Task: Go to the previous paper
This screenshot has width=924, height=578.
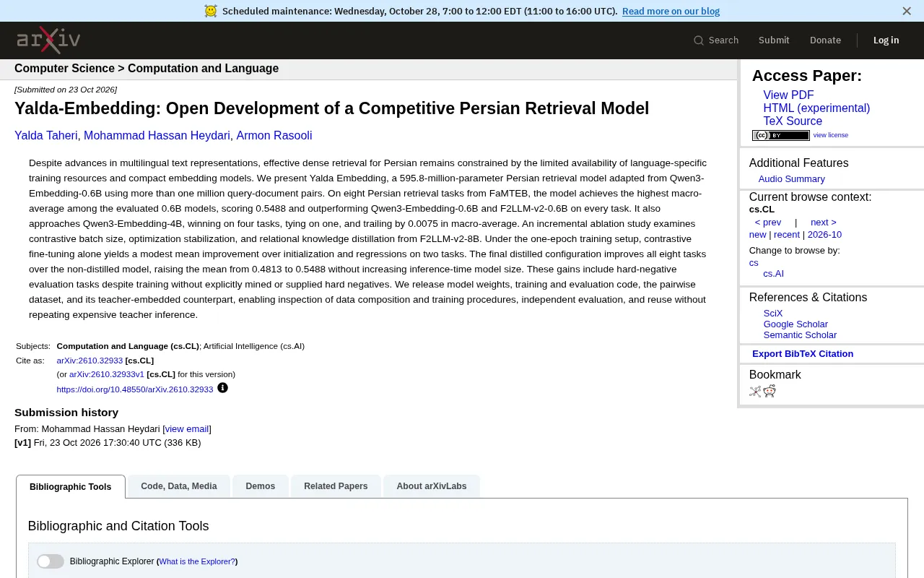Action: tap(767, 223)
